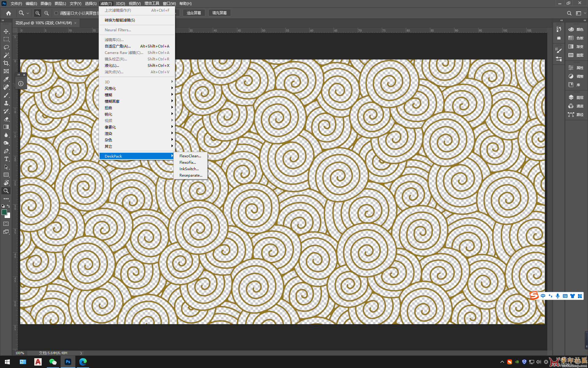Open the Layers panel icon

pyautogui.click(x=571, y=97)
